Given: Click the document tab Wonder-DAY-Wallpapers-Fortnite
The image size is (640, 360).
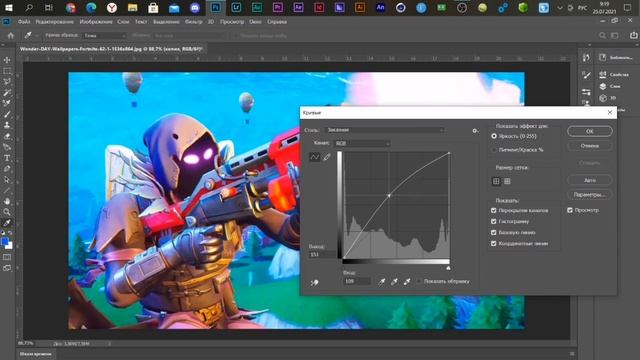Looking at the screenshot, I should tap(111, 49).
